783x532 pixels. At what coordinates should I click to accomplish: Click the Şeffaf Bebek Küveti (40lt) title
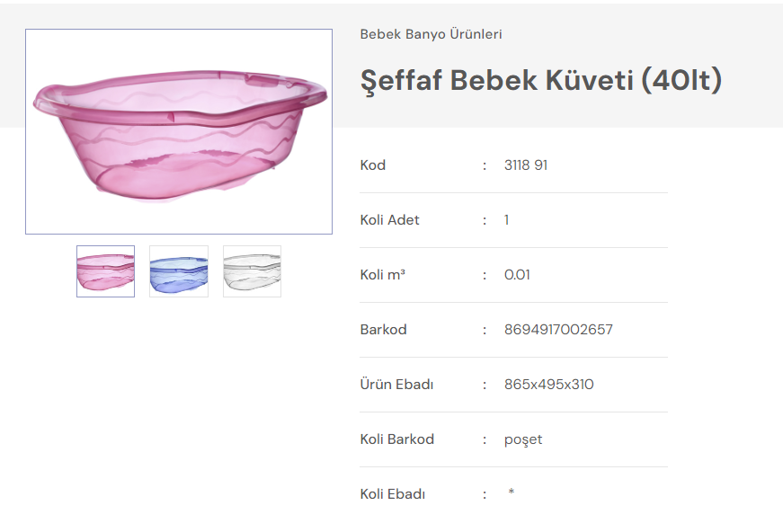coord(541,80)
